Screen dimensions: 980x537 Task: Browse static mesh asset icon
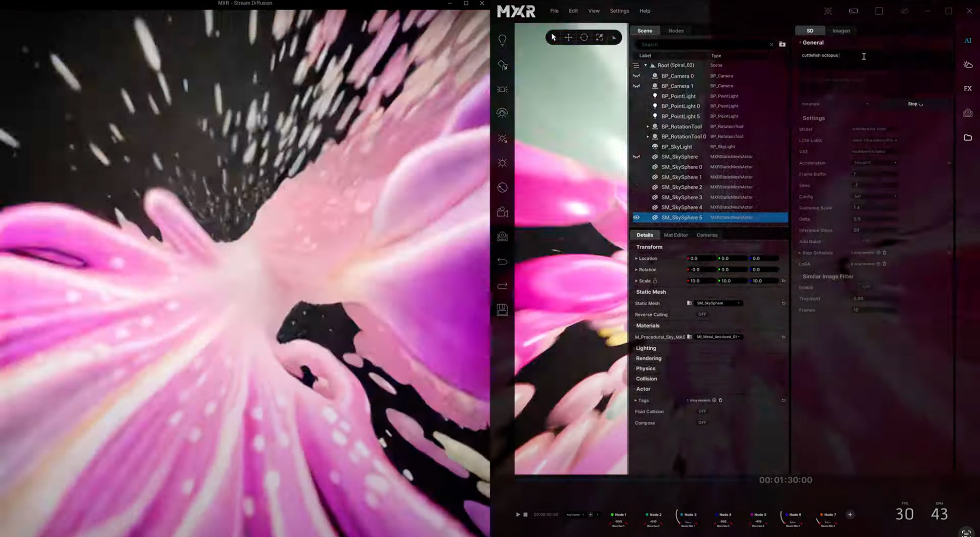point(690,303)
